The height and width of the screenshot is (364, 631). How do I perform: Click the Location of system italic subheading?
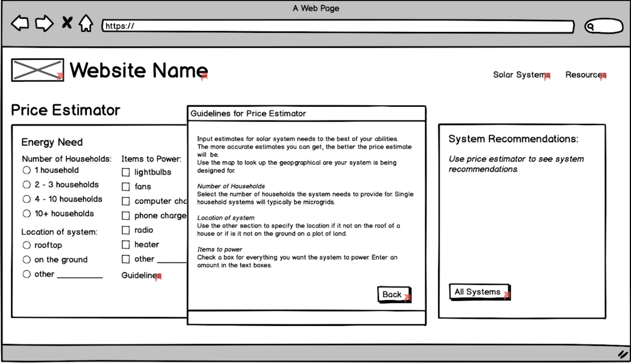[x=226, y=218]
